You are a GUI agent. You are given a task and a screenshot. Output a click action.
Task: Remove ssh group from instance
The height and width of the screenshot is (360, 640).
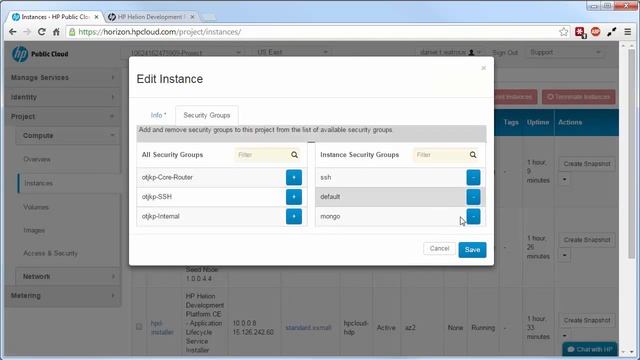473,178
